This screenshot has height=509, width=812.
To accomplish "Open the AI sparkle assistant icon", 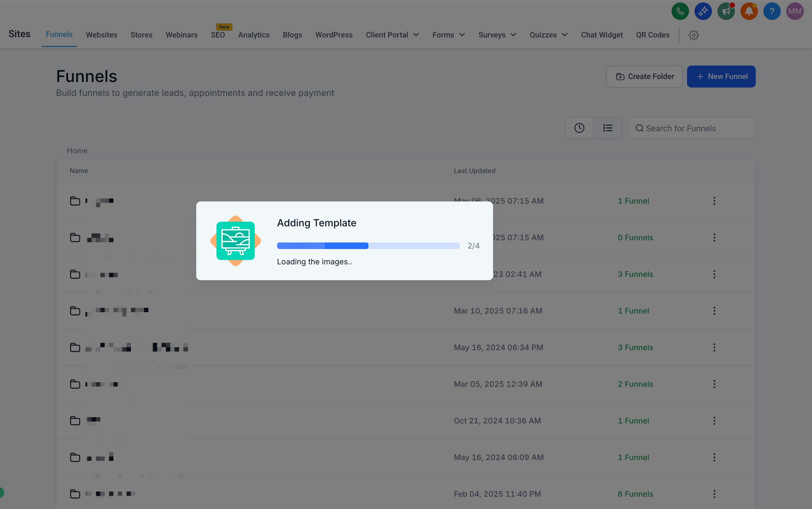I will point(703,11).
